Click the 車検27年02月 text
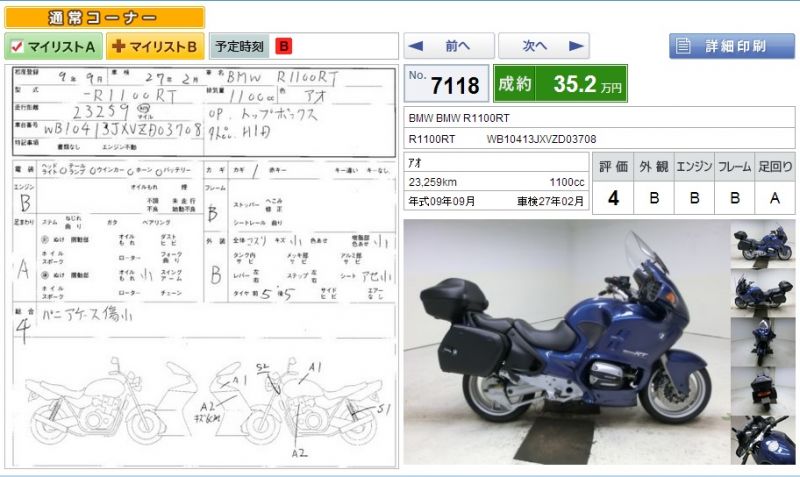 click(550, 201)
